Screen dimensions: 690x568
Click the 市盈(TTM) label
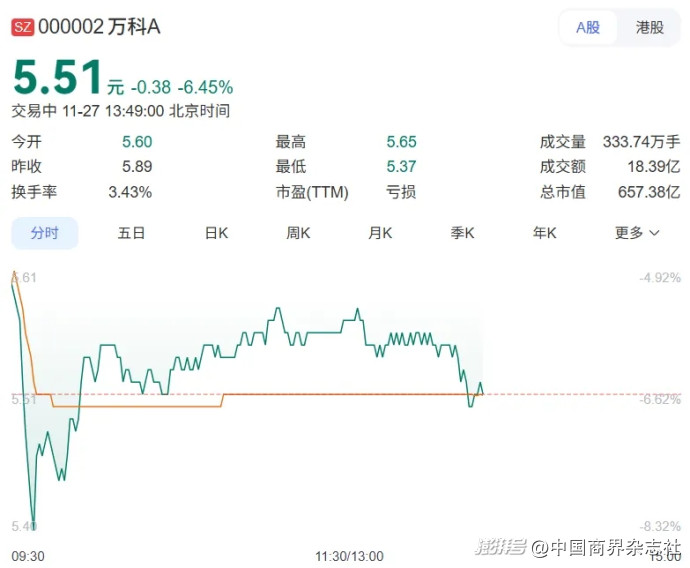311,192
